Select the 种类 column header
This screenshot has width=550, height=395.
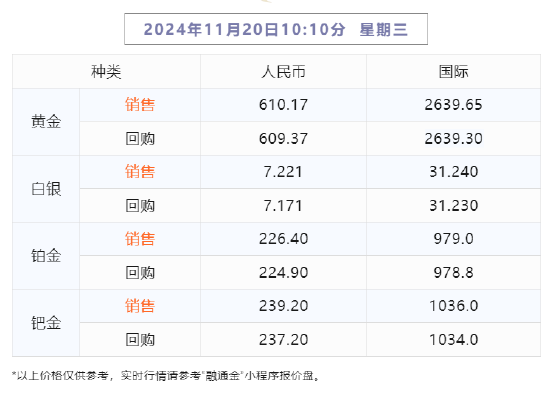click(x=106, y=72)
